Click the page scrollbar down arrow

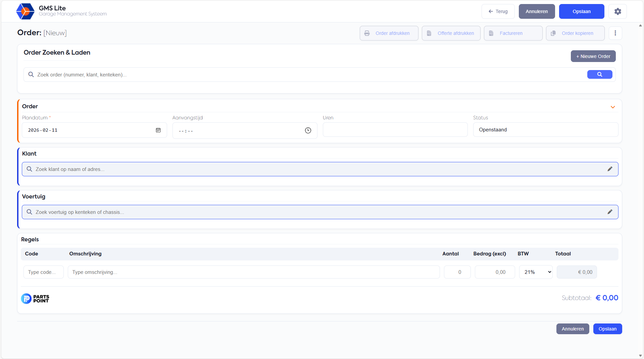(640, 356)
